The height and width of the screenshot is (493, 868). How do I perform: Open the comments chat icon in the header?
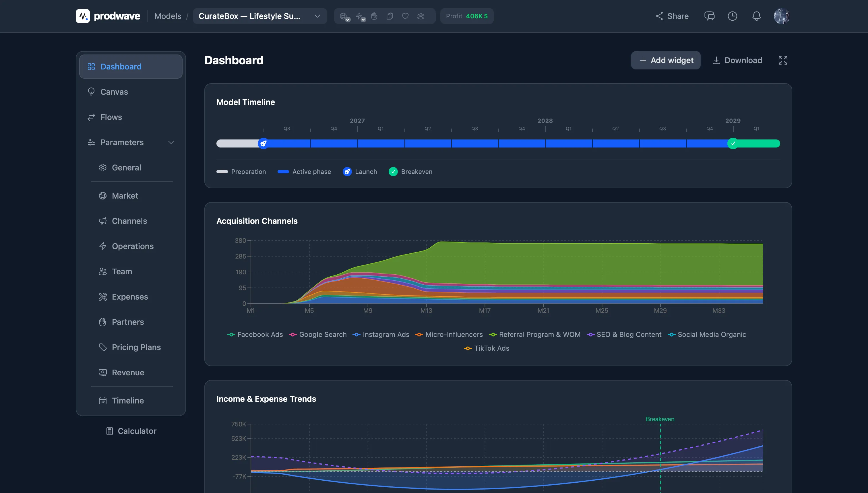[x=710, y=16]
